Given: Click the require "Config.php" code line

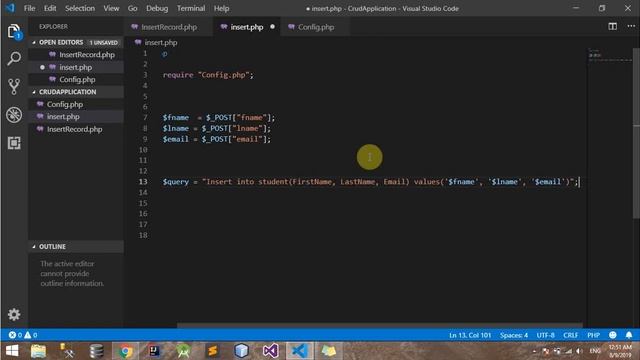Looking at the screenshot, I should coord(208,75).
